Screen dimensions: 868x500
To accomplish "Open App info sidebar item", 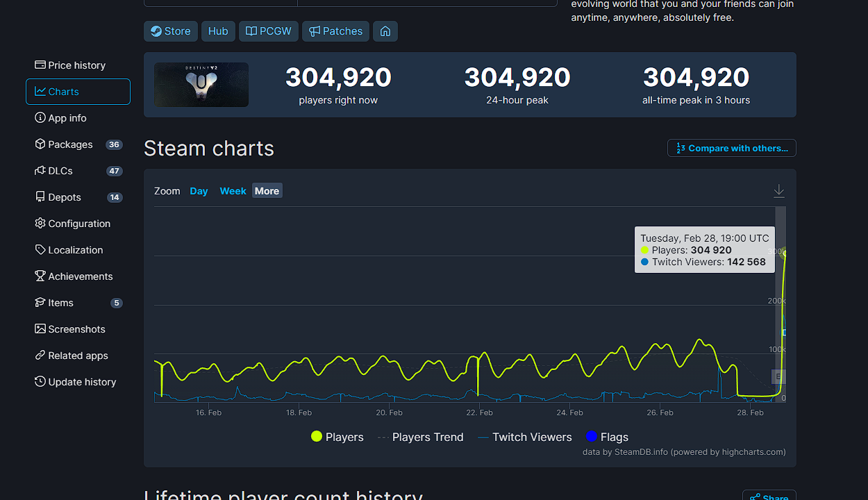I will [x=67, y=118].
